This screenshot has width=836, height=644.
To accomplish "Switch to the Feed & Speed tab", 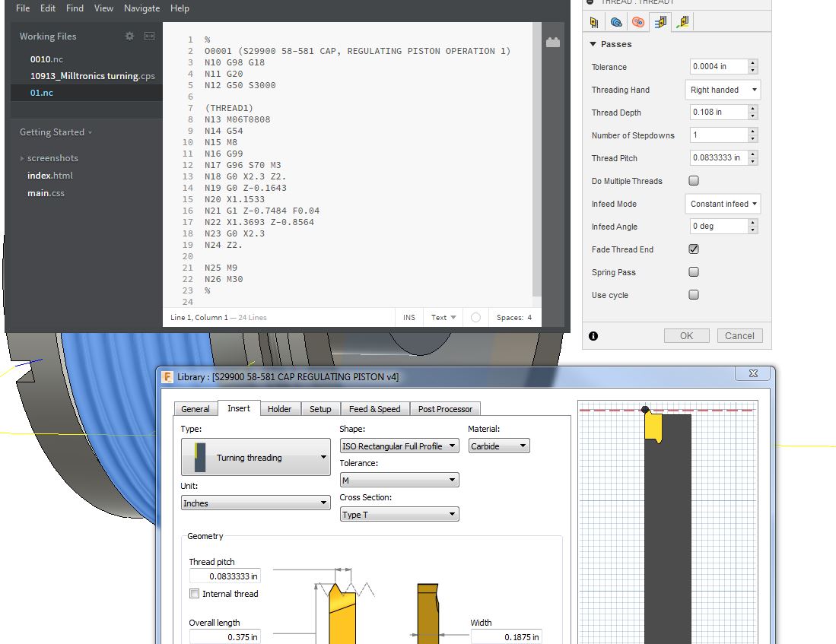I will [x=375, y=409].
